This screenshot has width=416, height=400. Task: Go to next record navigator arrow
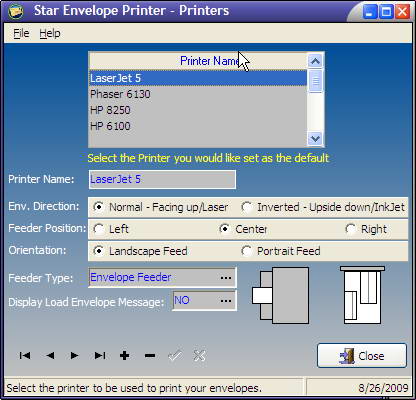[74, 356]
